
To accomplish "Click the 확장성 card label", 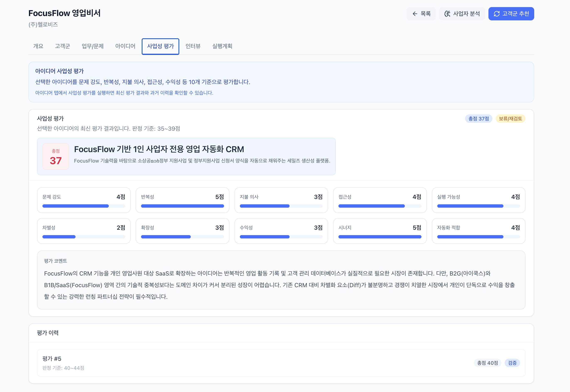I will coord(147,227).
